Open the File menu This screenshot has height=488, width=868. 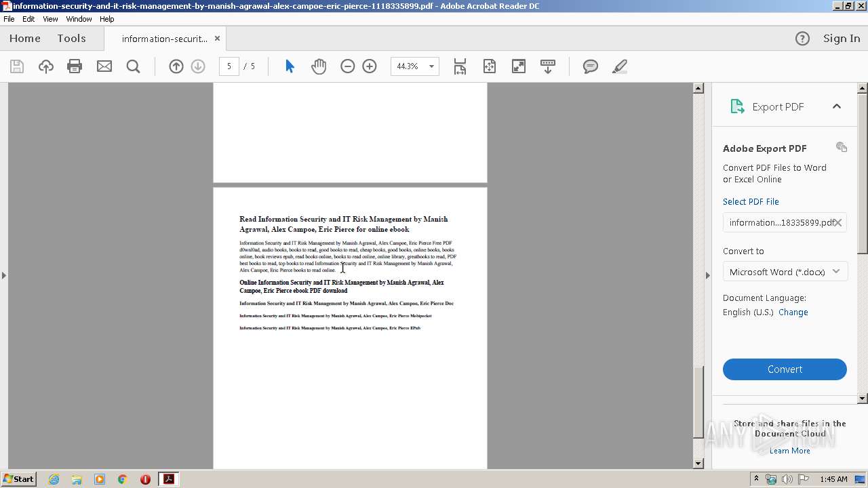9,19
